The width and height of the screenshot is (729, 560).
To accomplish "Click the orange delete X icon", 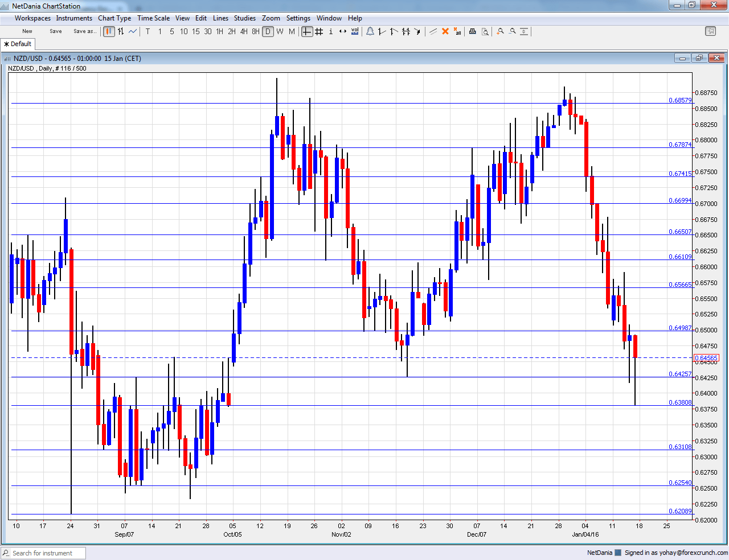I will (x=445, y=31).
